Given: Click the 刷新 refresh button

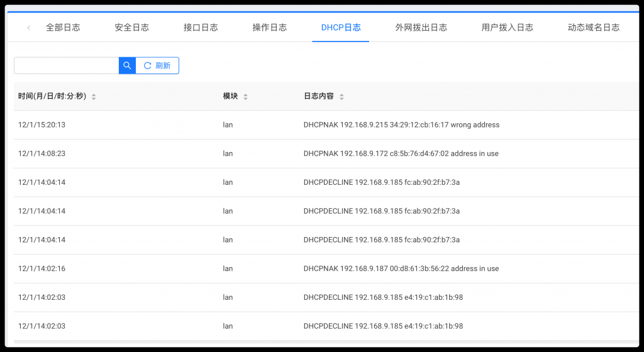Looking at the screenshot, I should coord(157,65).
